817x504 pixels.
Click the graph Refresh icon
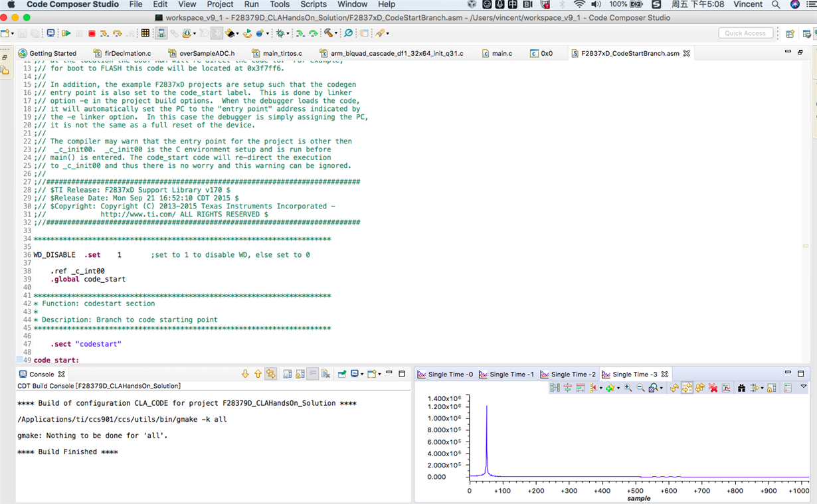pyautogui.click(x=674, y=388)
